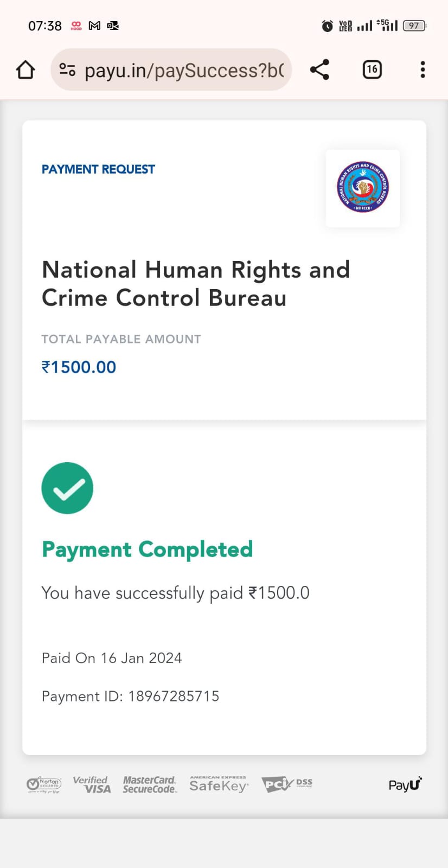Tap the battery indicator in status bar
The image size is (448, 868).
(x=414, y=25)
